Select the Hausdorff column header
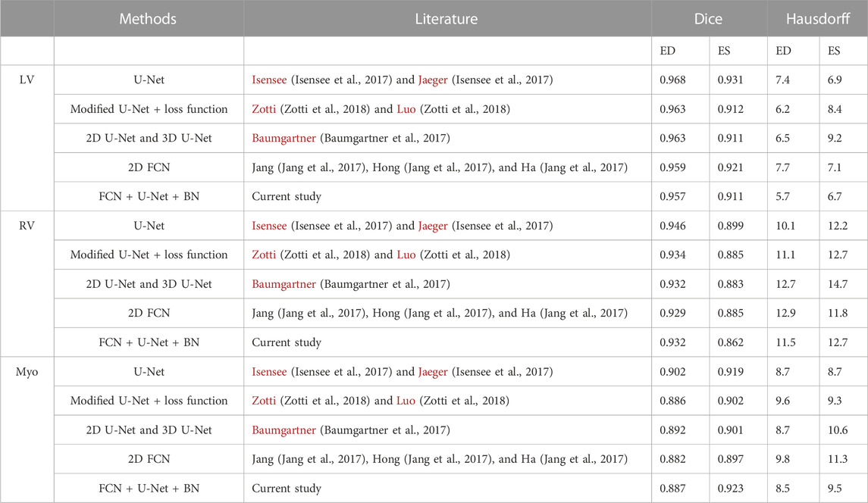 (x=818, y=18)
